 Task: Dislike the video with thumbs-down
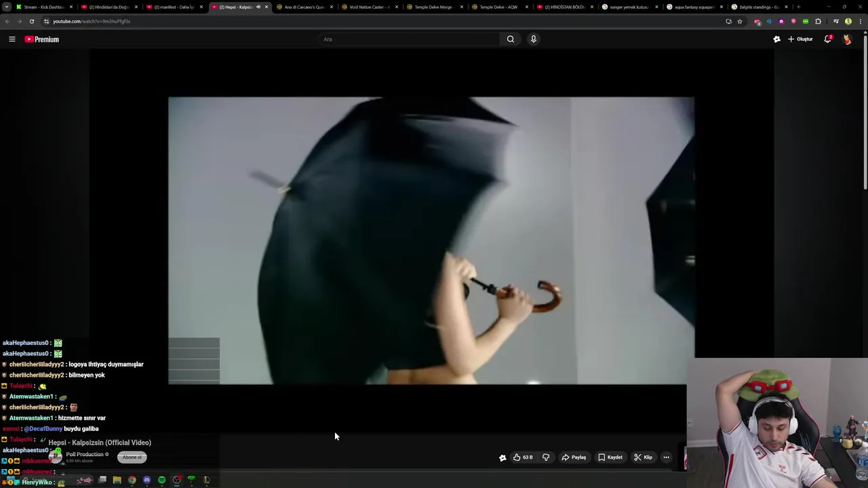(546, 457)
